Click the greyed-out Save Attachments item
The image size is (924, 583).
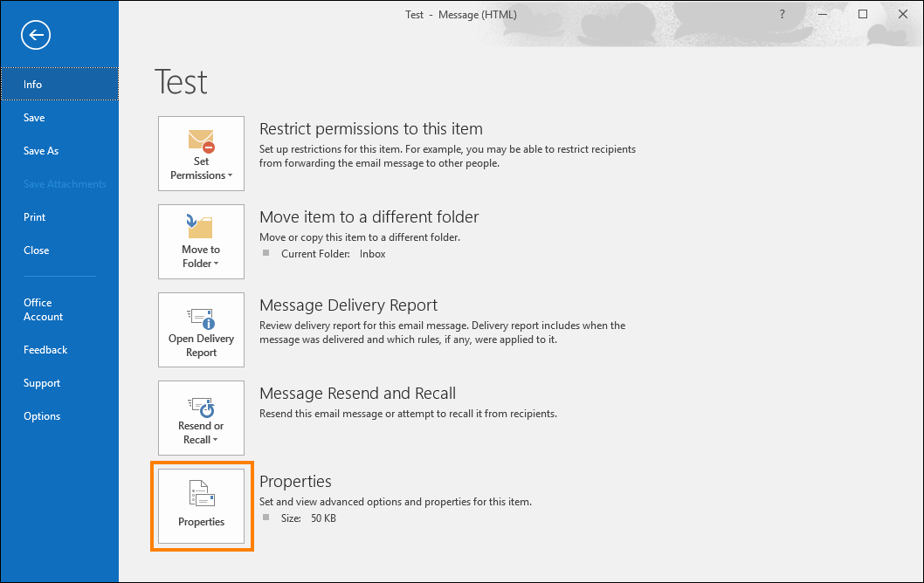[65, 184]
